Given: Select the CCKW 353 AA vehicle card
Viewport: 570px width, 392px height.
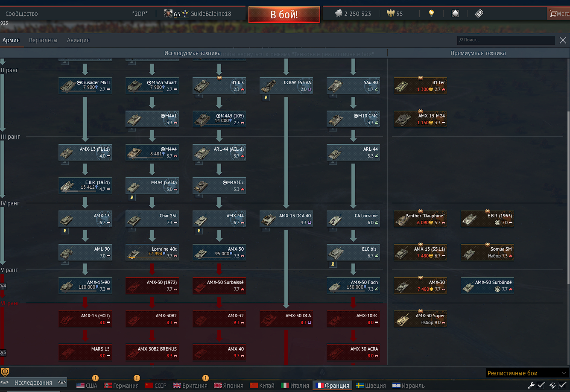Looking at the screenshot, I should click(286, 86).
